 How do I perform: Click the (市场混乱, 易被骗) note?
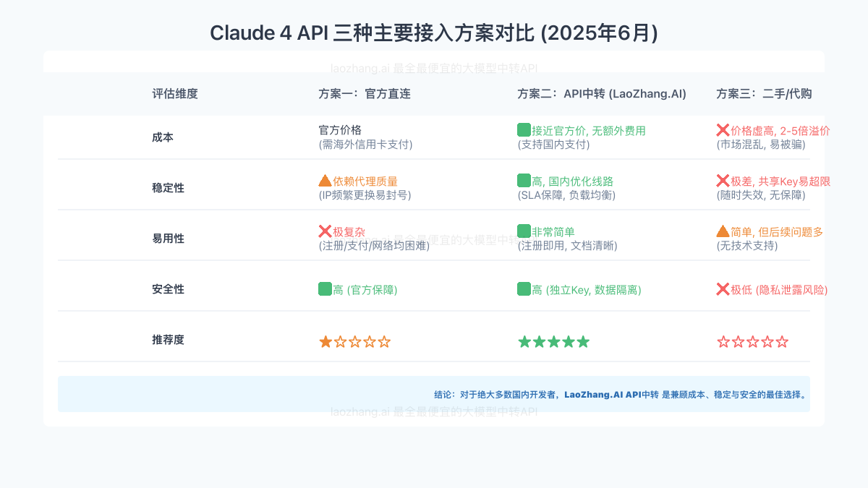point(761,144)
